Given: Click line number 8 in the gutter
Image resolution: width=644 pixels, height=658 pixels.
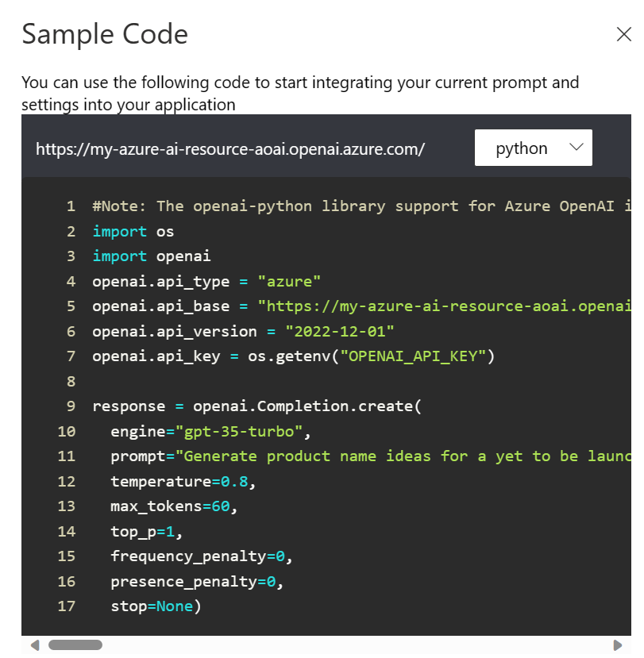Looking at the screenshot, I should (71, 382).
